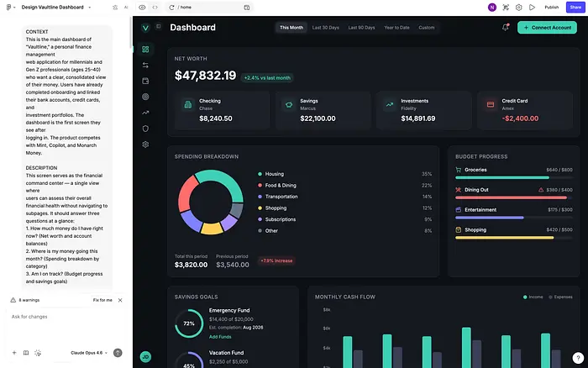Switch to the Last 30 Days tab
Viewport: 588px width, 368px height.
pos(326,28)
